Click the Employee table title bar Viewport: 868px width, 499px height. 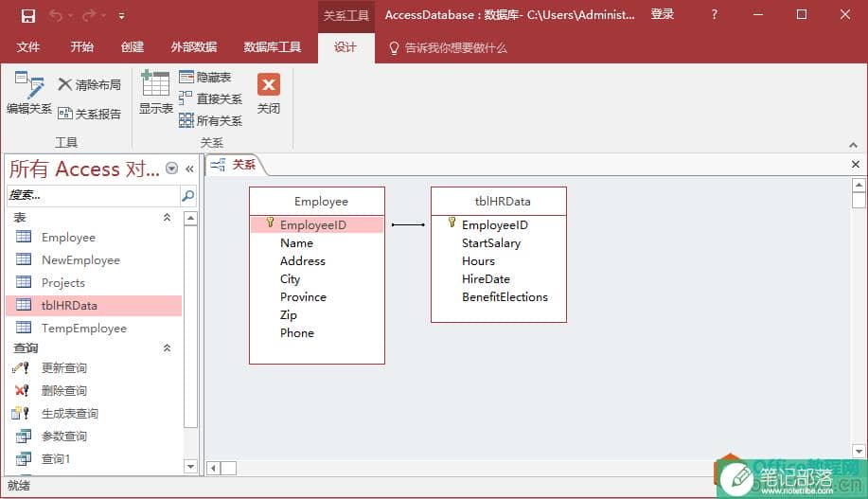317,202
